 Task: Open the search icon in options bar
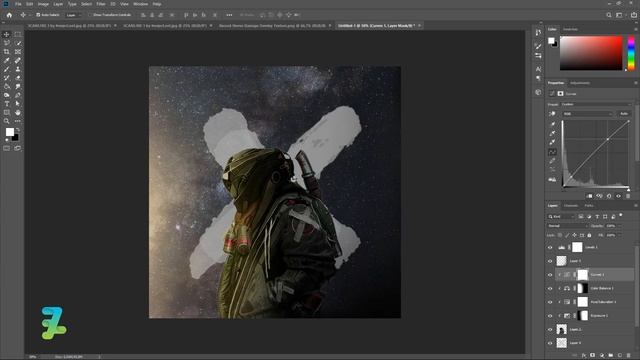click(x=609, y=15)
